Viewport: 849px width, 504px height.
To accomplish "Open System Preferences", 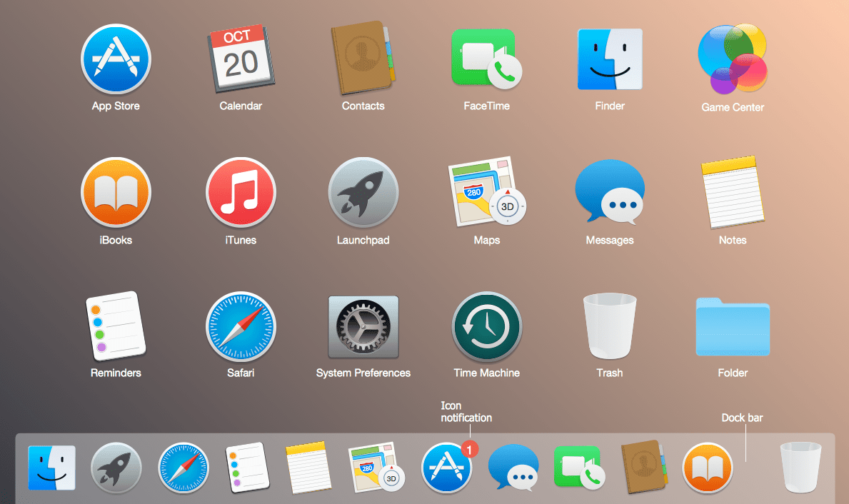I will click(x=363, y=326).
